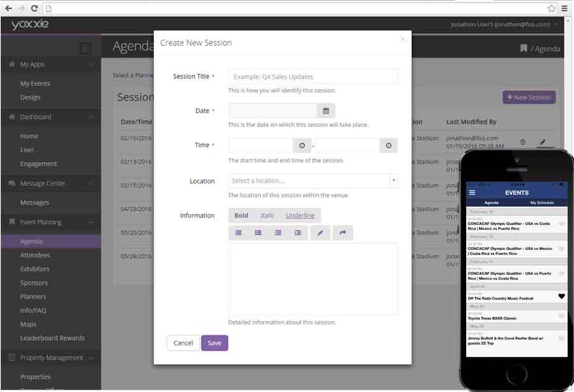Open the Select a location dropdown

[x=313, y=181]
